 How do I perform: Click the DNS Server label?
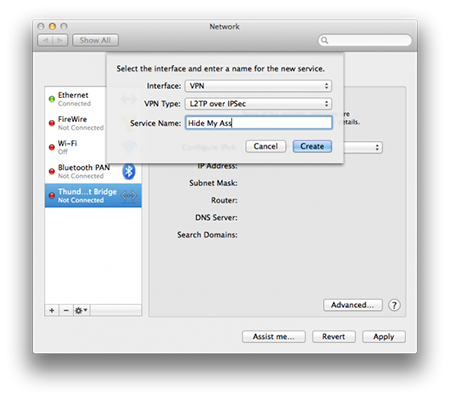pos(216,218)
